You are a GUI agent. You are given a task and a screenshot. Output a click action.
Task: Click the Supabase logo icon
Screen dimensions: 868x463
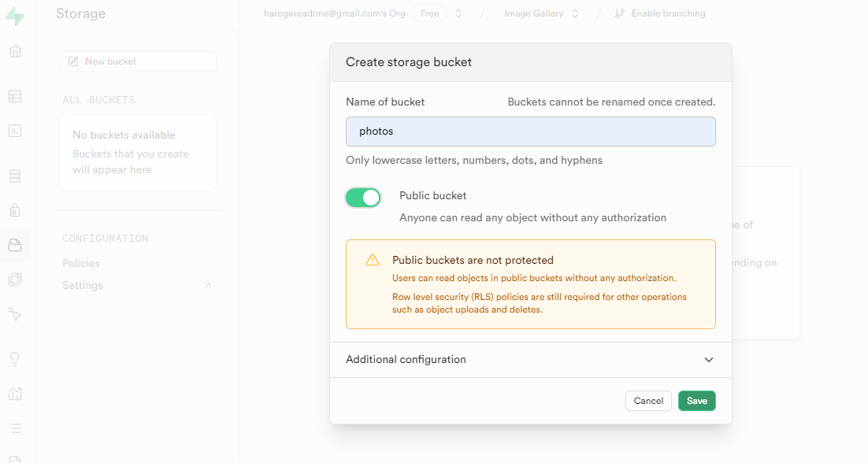[x=15, y=17]
